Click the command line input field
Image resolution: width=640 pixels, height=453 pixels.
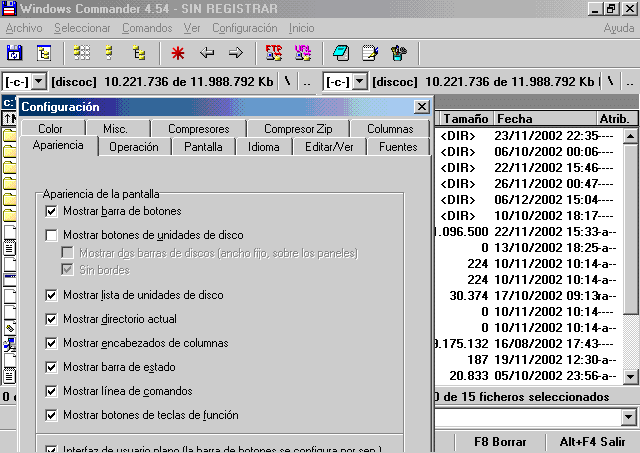click(x=528, y=417)
